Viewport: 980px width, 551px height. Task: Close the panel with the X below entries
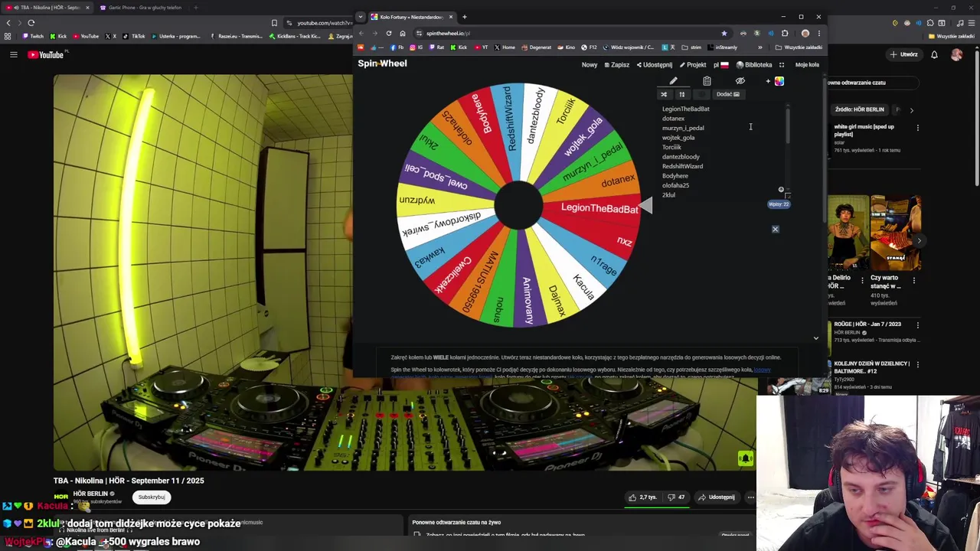coord(775,229)
